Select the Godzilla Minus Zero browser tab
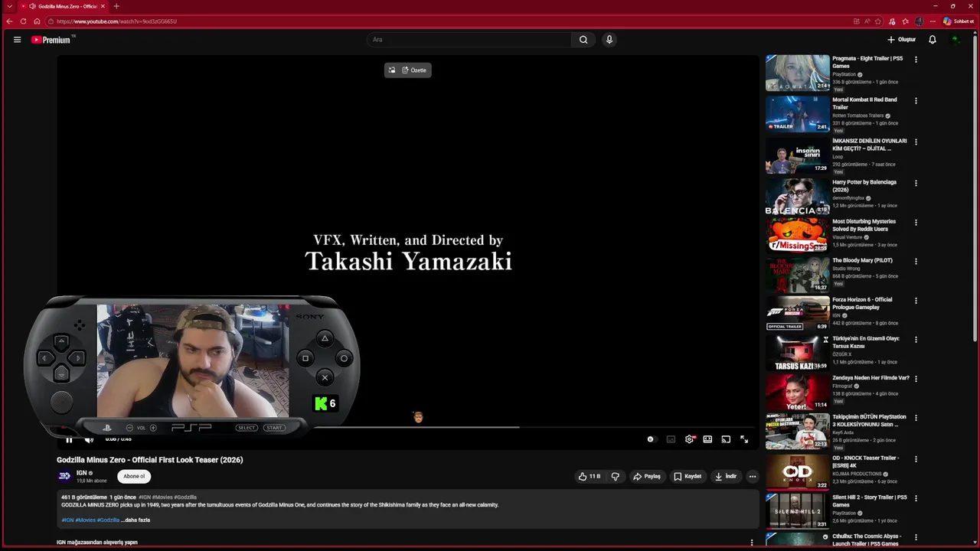The image size is (980, 551). [64, 6]
